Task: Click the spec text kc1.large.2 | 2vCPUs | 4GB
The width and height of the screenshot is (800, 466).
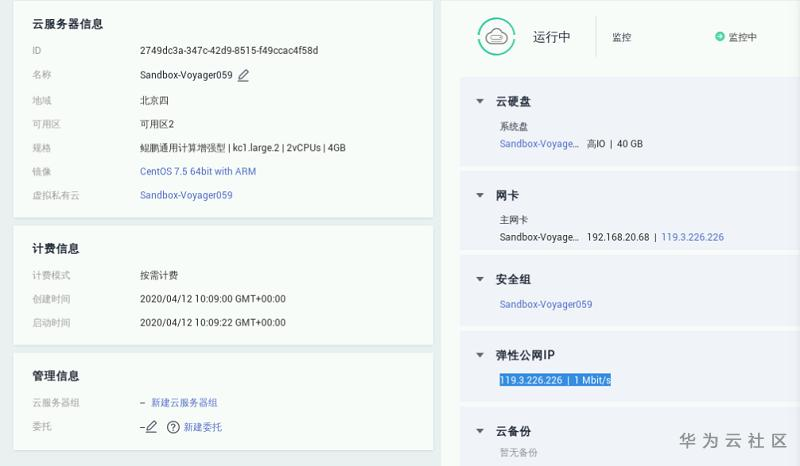Action: pos(289,148)
